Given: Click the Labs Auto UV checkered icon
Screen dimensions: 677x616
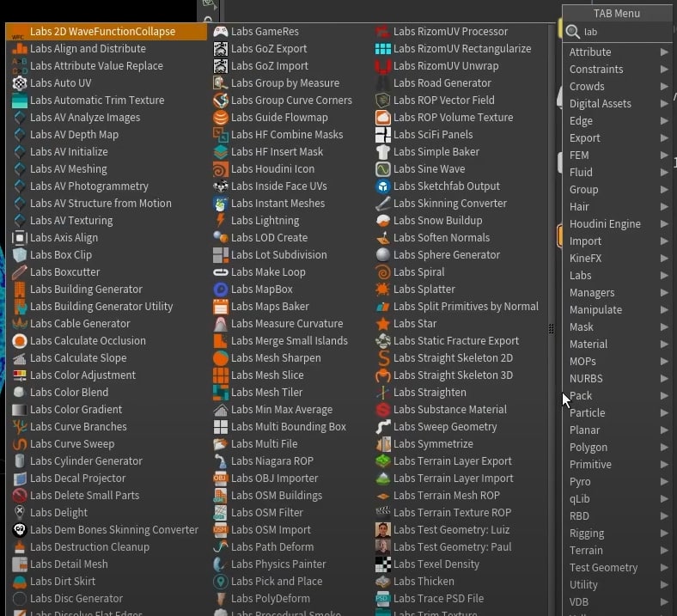Looking at the screenshot, I should pos(20,82).
